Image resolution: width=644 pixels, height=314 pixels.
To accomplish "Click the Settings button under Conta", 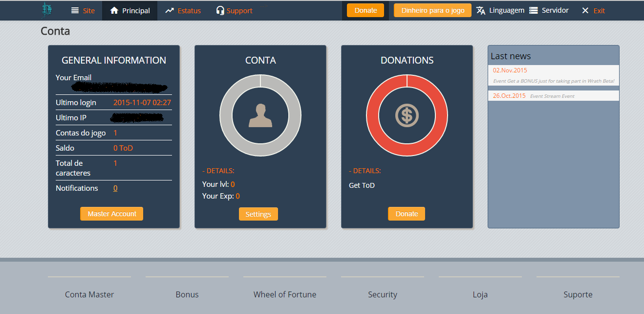I will (258, 214).
